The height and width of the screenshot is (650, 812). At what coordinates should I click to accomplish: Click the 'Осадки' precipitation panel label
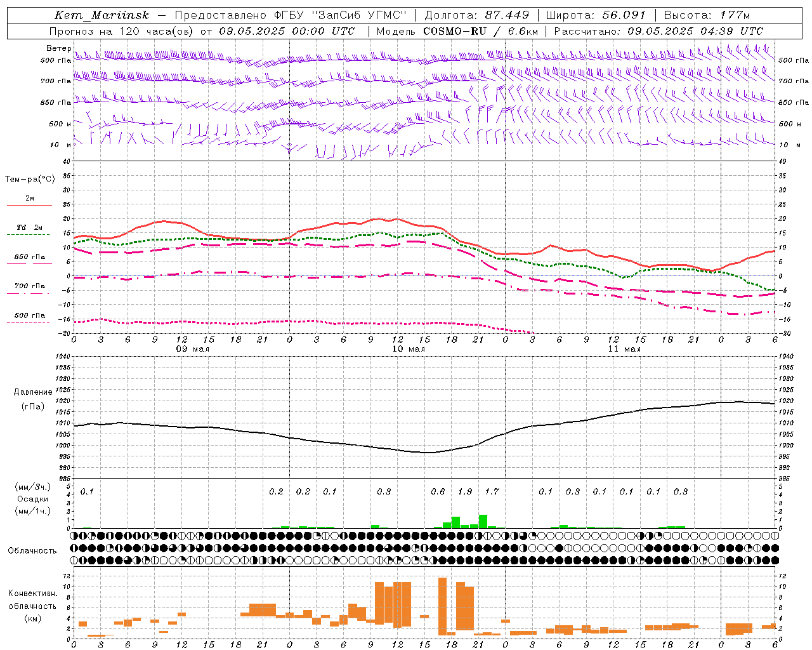33,499
